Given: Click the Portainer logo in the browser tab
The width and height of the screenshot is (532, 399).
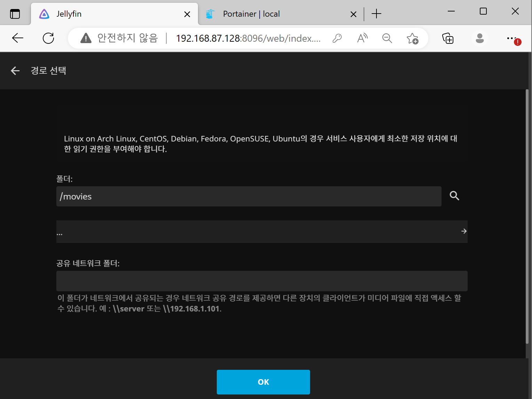Looking at the screenshot, I should (x=210, y=14).
